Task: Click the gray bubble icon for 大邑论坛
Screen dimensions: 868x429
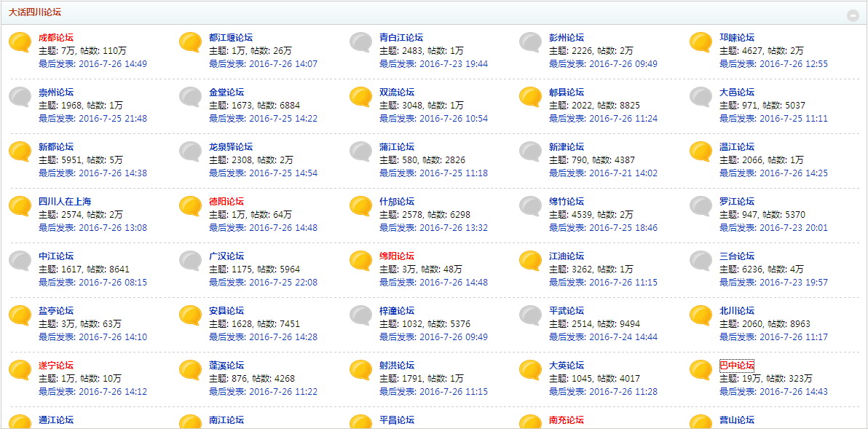Action: (701, 97)
